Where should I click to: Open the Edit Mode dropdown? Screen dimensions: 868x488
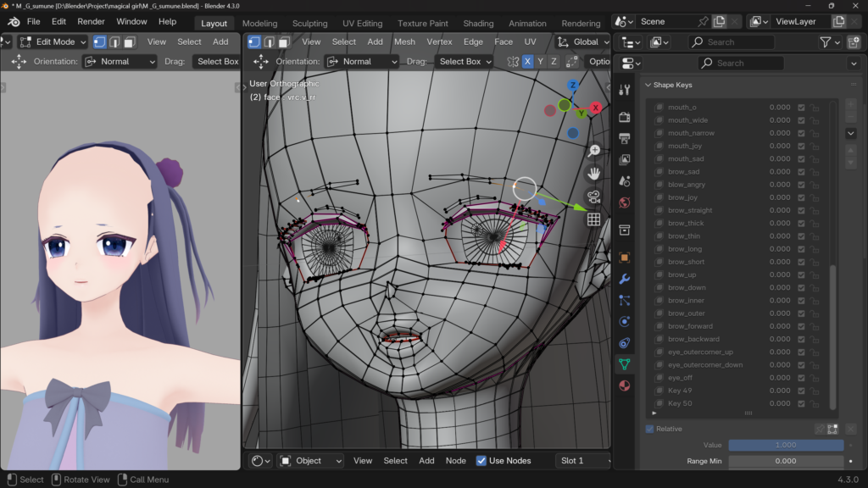click(x=53, y=42)
